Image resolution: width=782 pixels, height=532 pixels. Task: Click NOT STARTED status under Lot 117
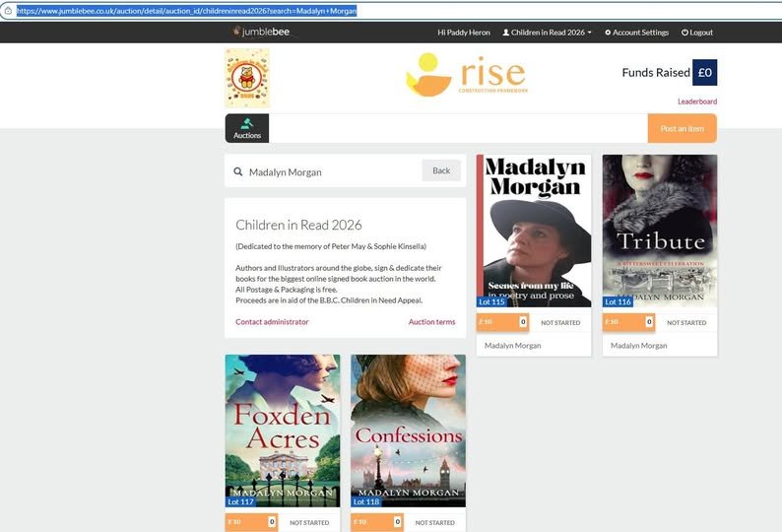pos(309,523)
